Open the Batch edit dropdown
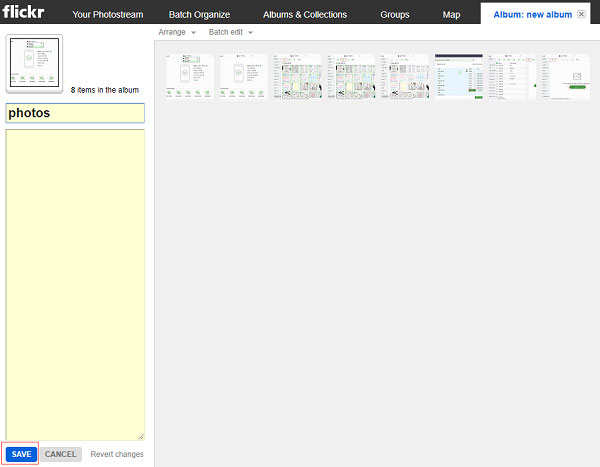600x467 pixels. tap(230, 32)
